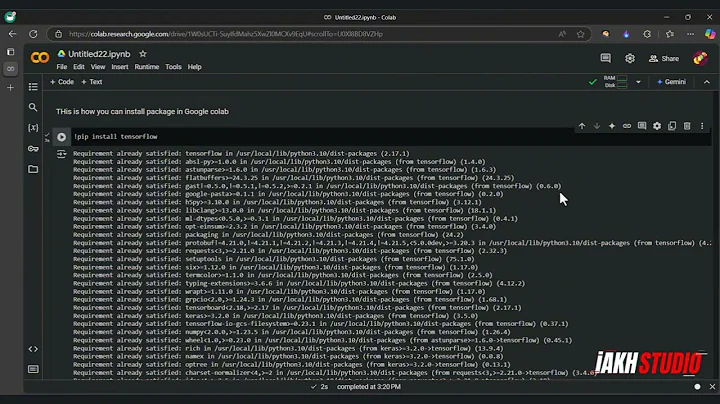Run the pip install tensorflow cell

coord(62,137)
